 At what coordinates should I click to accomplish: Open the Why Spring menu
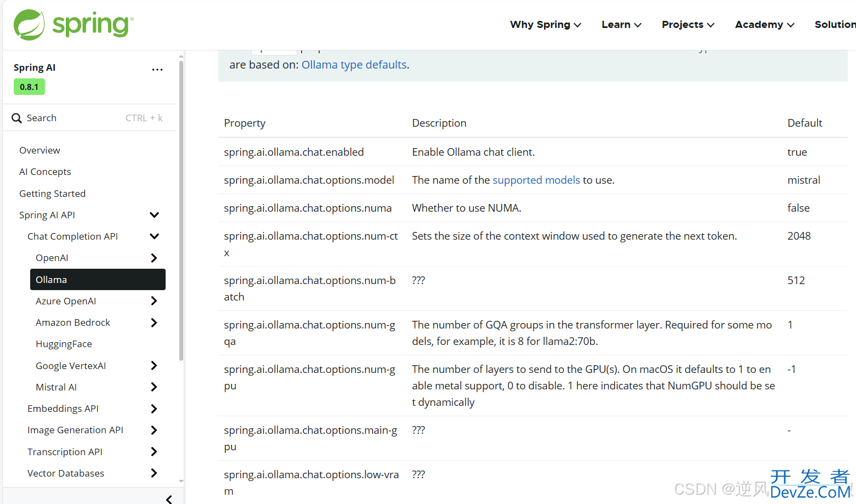click(545, 25)
